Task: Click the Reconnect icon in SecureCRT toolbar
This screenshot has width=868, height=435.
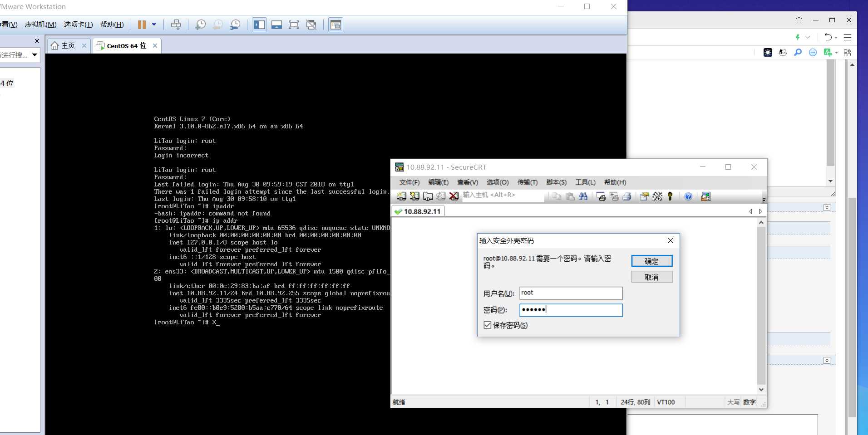Action: (x=441, y=196)
